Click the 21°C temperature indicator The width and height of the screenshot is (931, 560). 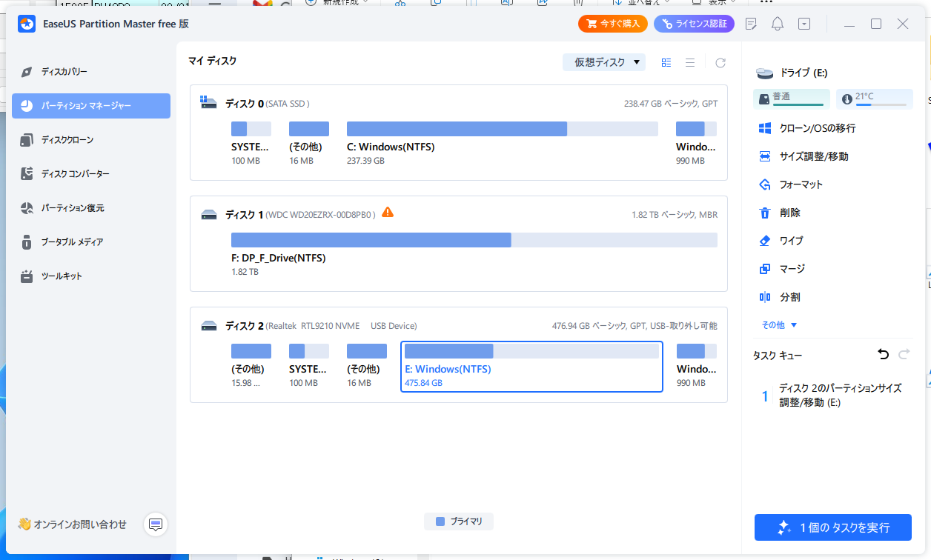click(875, 99)
